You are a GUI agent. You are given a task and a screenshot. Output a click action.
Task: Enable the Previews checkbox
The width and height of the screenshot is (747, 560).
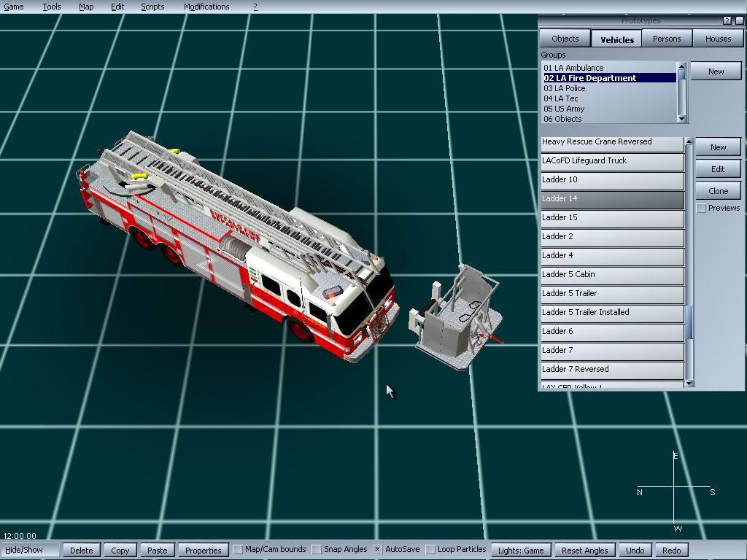[x=701, y=208]
